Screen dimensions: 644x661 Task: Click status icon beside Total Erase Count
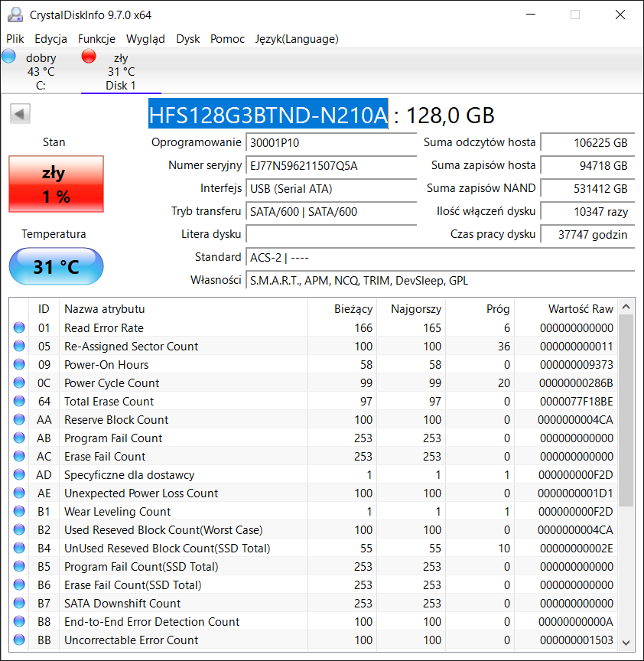[19, 402]
